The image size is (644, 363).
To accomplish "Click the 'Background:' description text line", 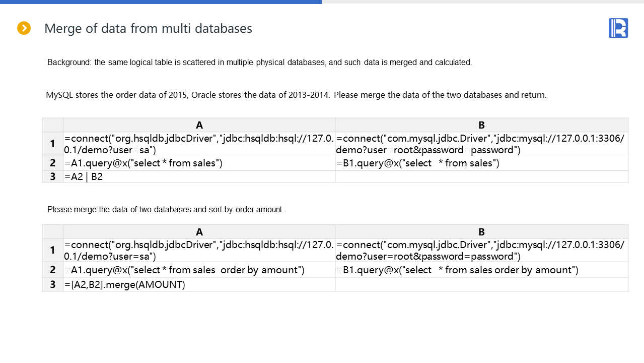I will [259, 63].
